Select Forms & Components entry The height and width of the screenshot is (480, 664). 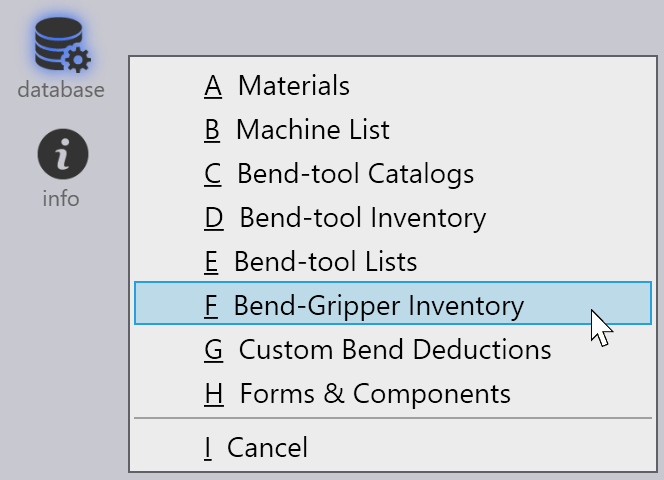coord(375,394)
